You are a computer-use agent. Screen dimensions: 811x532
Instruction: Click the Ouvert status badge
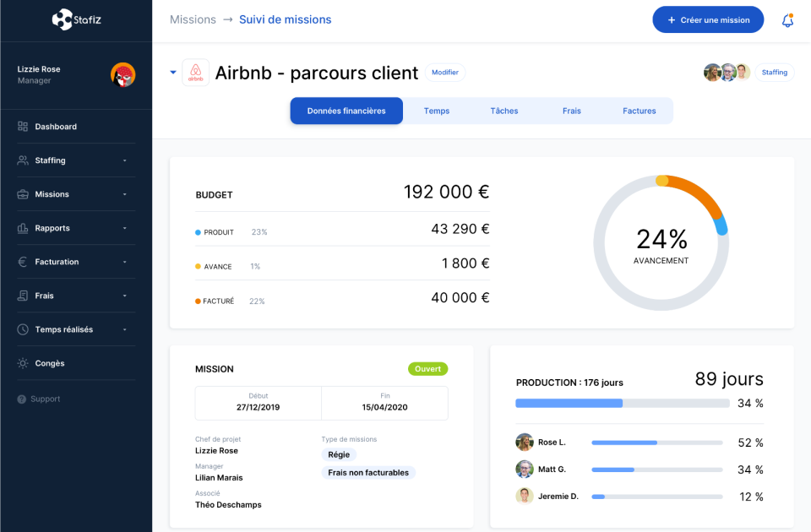click(427, 368)
